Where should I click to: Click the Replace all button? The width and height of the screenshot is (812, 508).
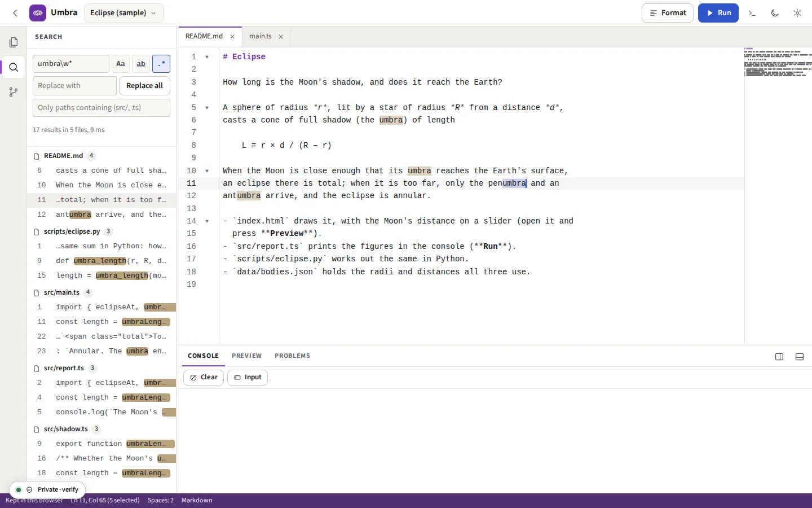point(144,86)
